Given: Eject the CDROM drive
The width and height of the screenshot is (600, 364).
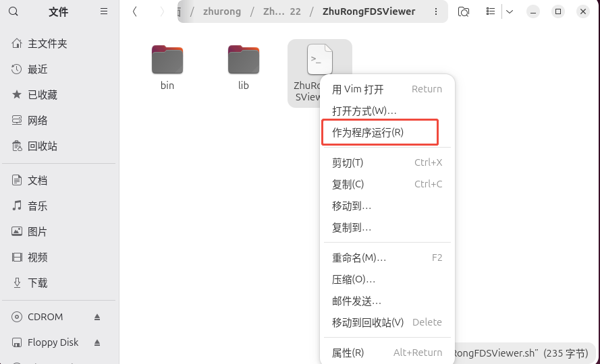Looking at the screenshot, I should (x=97, y=317).
